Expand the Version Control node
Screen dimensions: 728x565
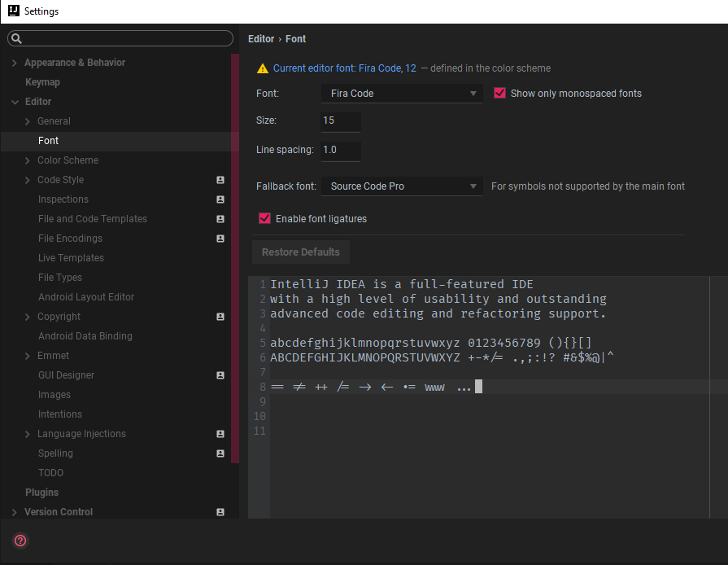15,511
